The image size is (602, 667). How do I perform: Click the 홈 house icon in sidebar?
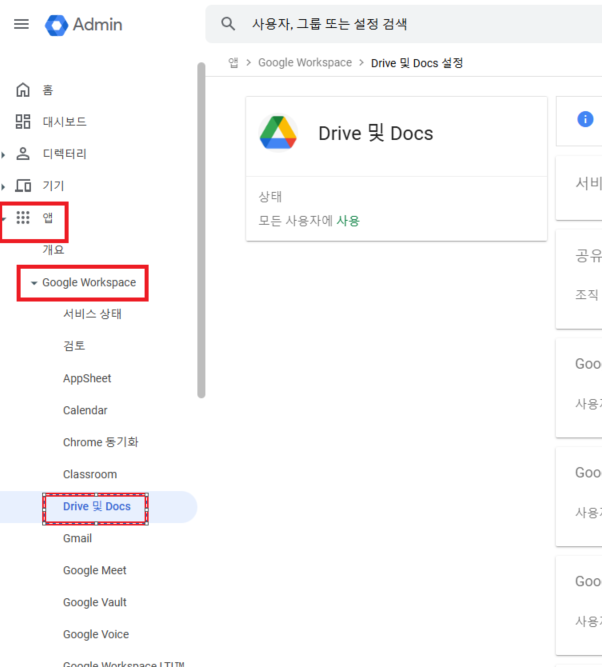[x=23, y=90]
